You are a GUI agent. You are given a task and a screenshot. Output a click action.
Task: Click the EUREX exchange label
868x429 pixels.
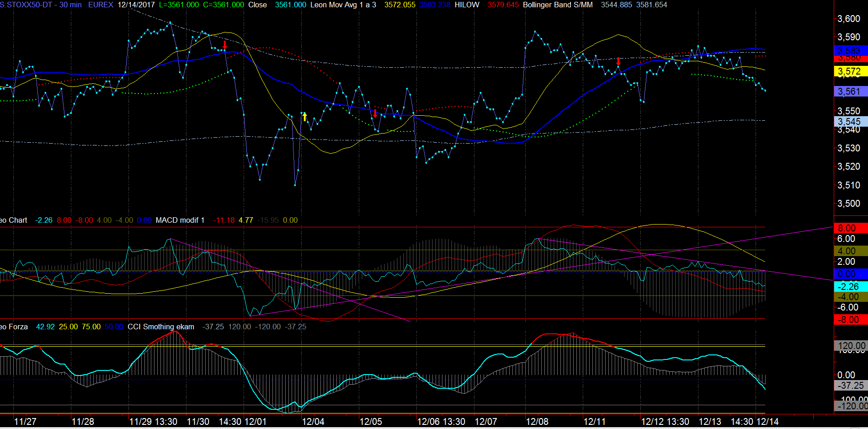[101, 5]
